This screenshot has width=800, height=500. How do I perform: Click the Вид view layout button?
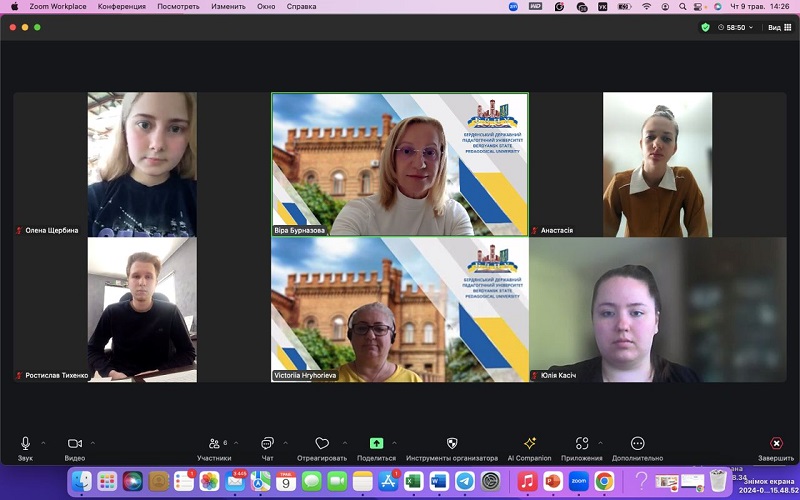(778, 28)
